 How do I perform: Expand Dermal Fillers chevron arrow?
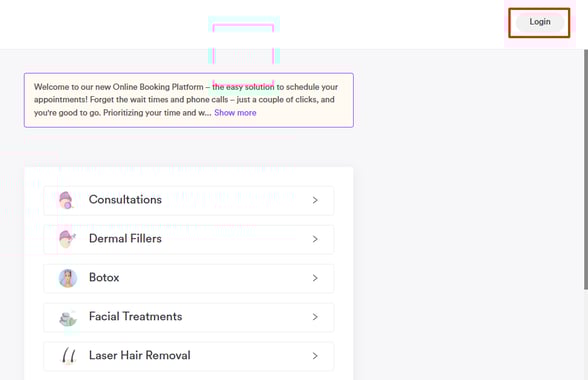coord(315,239)
